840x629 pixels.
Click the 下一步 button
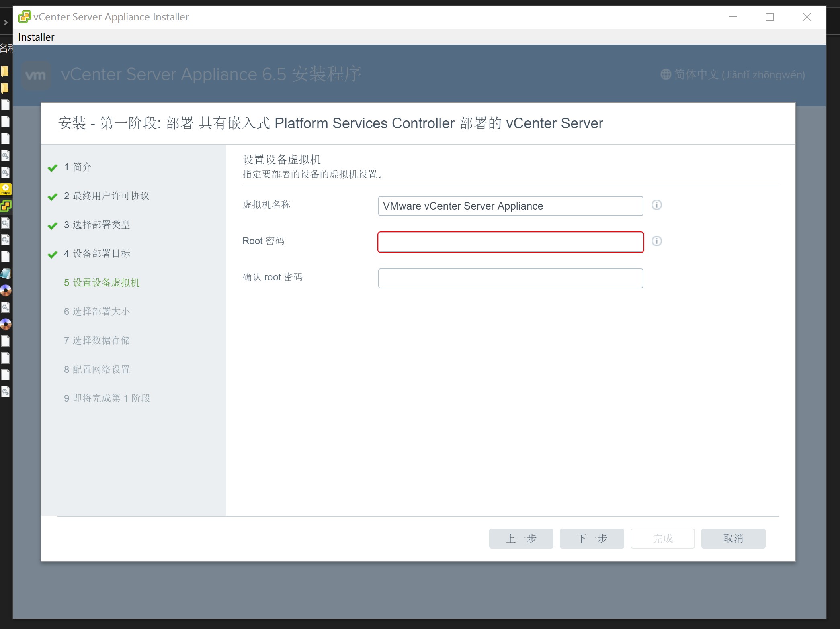coord(592,539)
